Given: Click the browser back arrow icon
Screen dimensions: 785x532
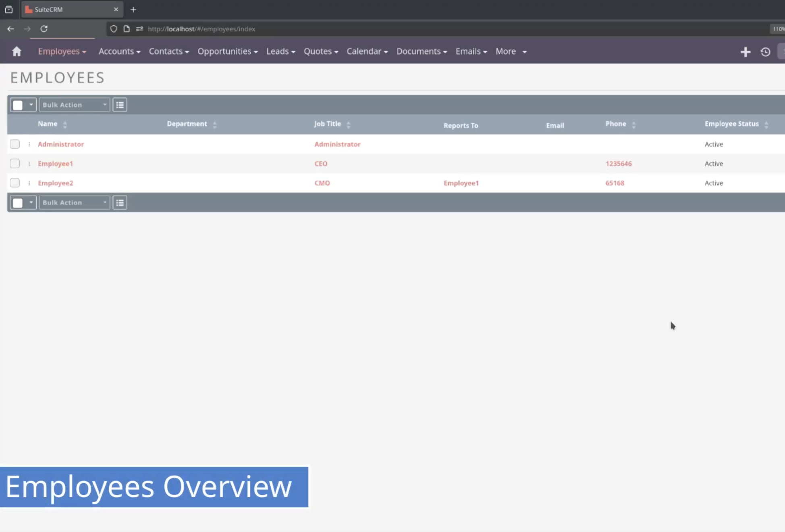Looking at the screenshot, I should click(10, 29).
